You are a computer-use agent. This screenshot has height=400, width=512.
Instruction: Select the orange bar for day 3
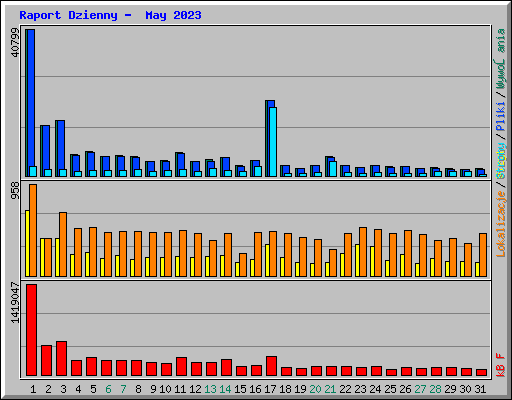tap(63, 244)
